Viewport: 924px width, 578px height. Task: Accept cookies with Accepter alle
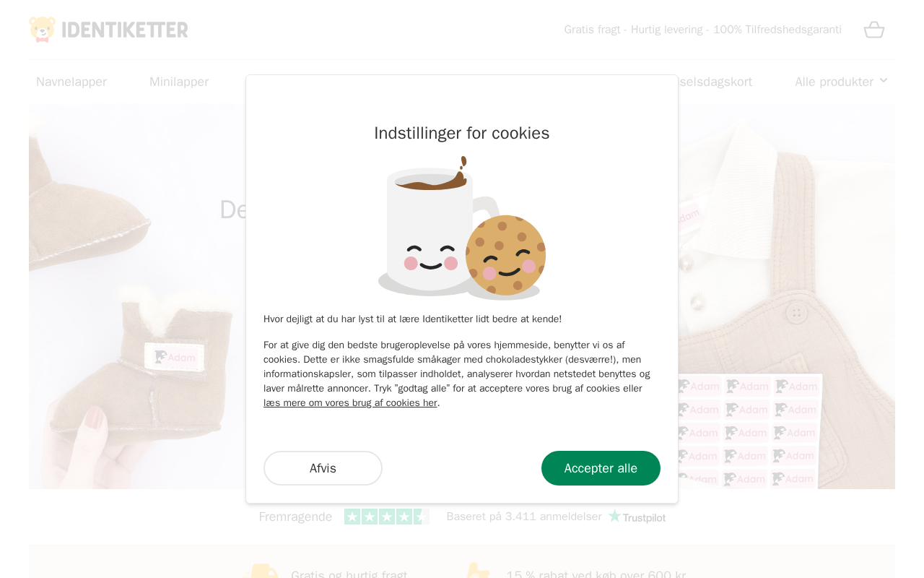click(x=601, y=468)
